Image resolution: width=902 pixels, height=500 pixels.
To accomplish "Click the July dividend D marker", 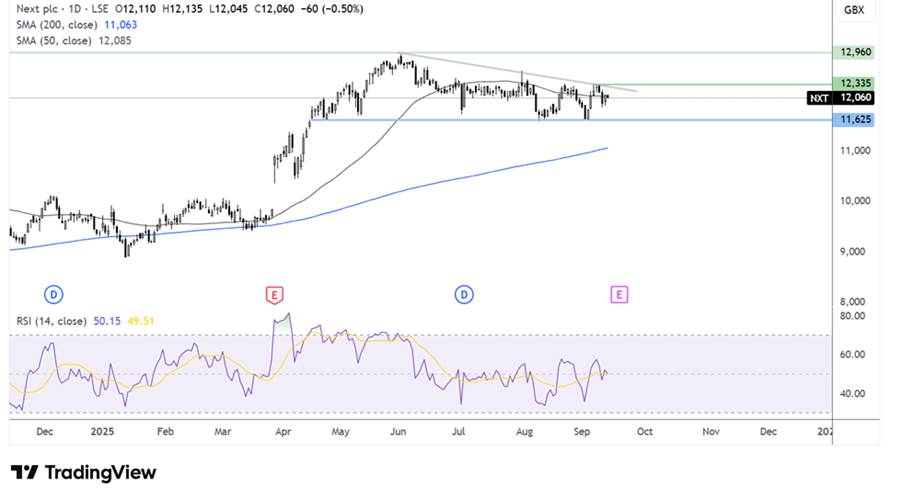I will click(464, 295).
